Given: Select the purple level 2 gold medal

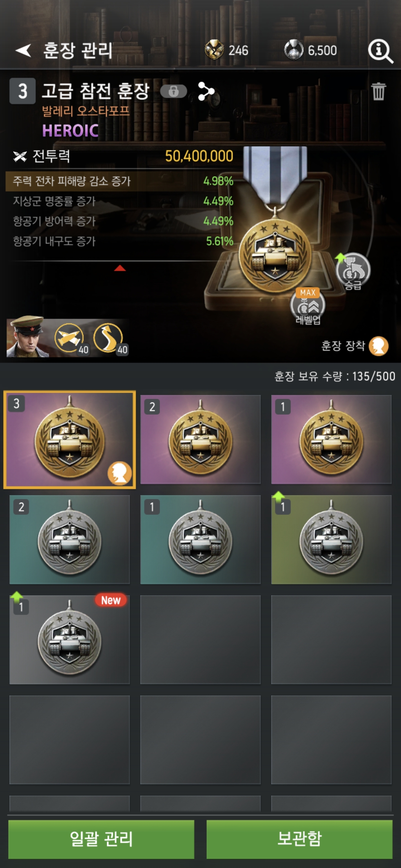Looking at the screenshot, I should point(200,440).
